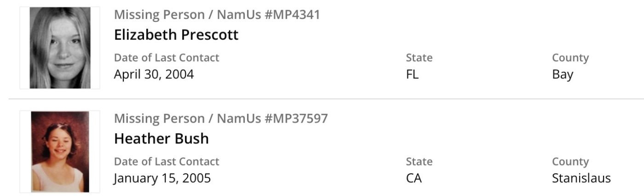The width and height of the screenshot is (644, 196).
Task: Click Date of Last Contact label above April 30
Action: 167,58
